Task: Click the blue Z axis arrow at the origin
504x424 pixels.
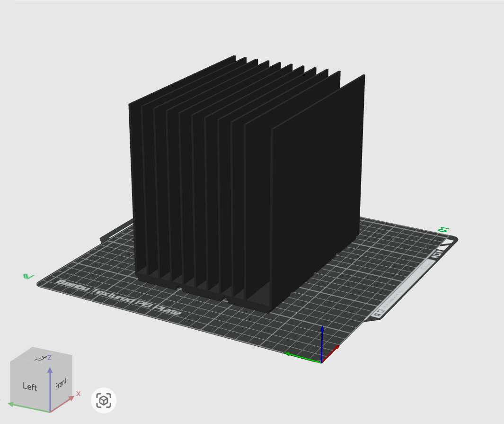Action: pos(322,343)
